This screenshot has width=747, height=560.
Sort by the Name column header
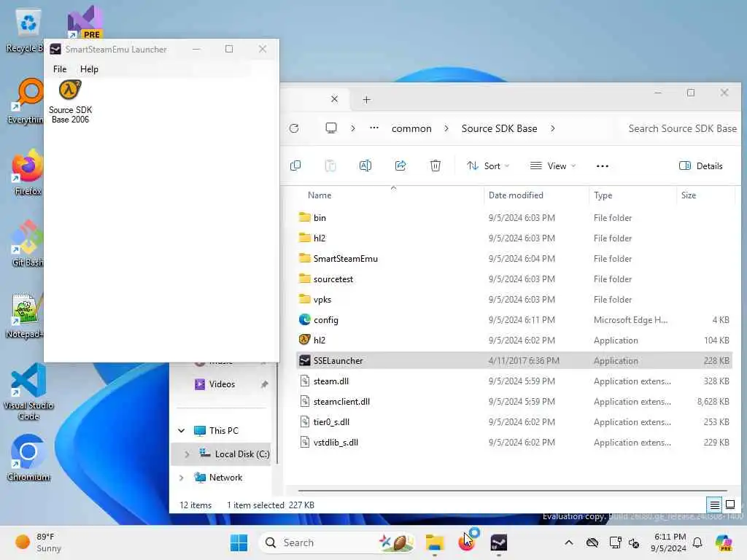(x=320, y=195)
